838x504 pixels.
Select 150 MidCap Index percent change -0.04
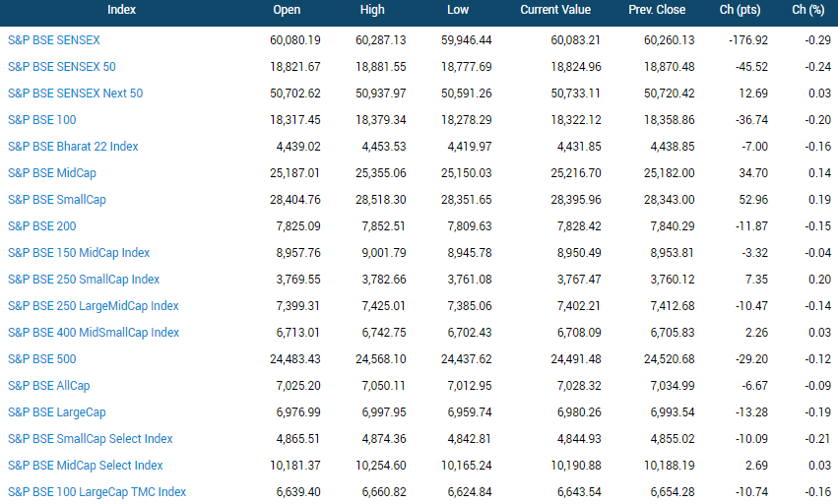click(818, 253)
